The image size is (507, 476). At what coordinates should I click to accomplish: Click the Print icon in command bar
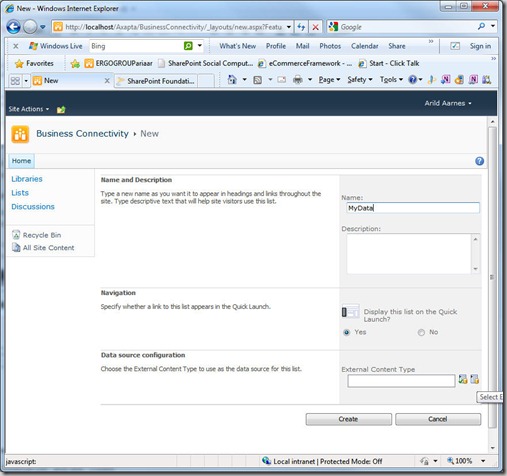click(x=298, y=80)
